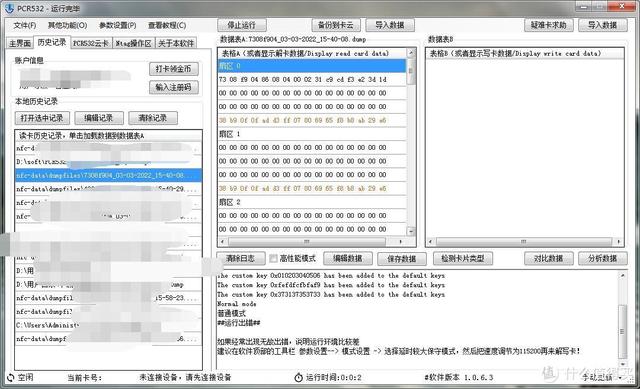
Task: Click the PCR532 application icon in title bar
Action: click(9, 8)
